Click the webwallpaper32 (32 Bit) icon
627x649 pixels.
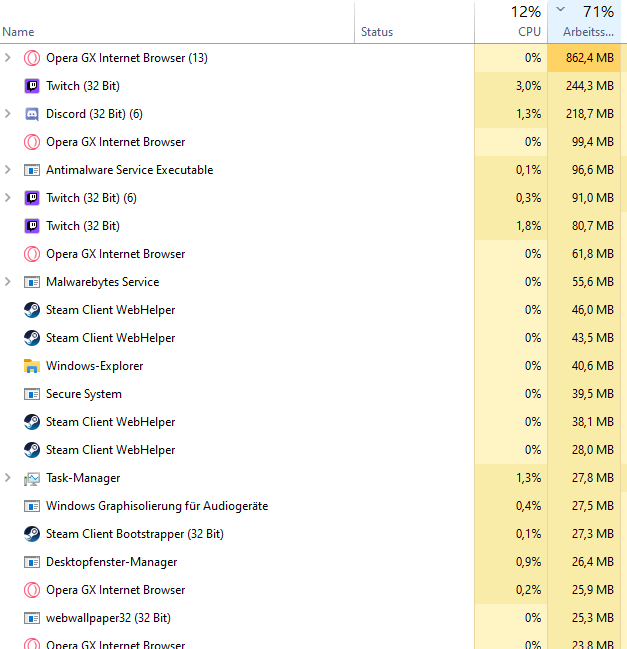32,618
